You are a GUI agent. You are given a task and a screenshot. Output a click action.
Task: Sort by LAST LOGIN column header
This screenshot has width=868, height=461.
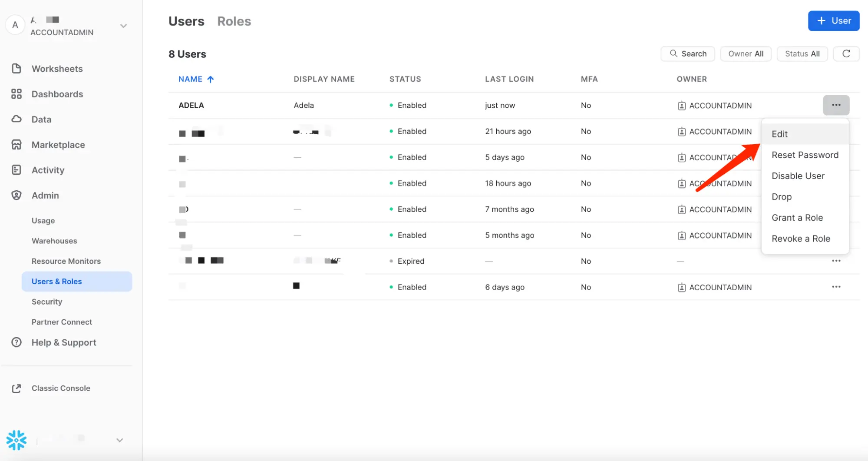pos(509,79)
